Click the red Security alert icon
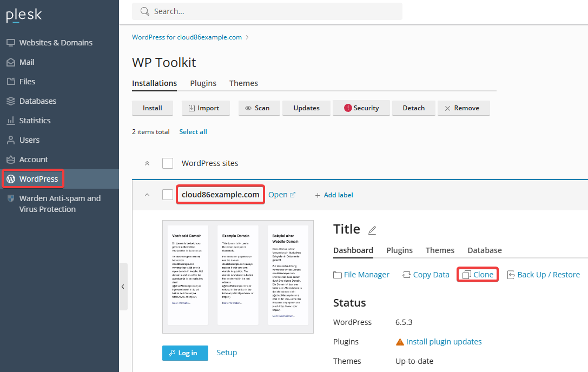 (x=348, y=108)
